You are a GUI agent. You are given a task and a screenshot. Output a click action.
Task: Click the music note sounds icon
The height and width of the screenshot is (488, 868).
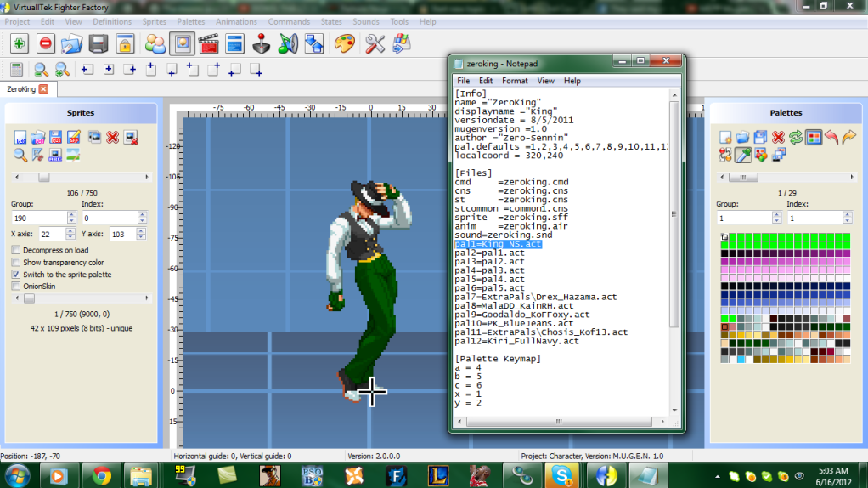click(x=289, y=43)
